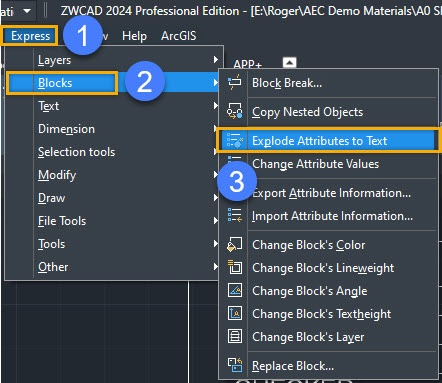This screenshot has width=442, height=383.
Task: Open the Selection tools submenu
Action: (114, 152)
